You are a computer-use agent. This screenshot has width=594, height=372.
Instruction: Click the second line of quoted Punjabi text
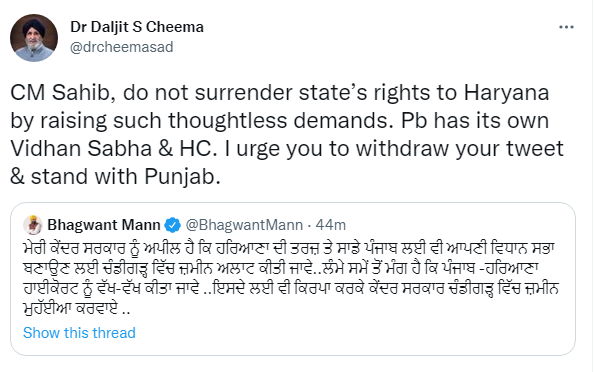[280, 268]
